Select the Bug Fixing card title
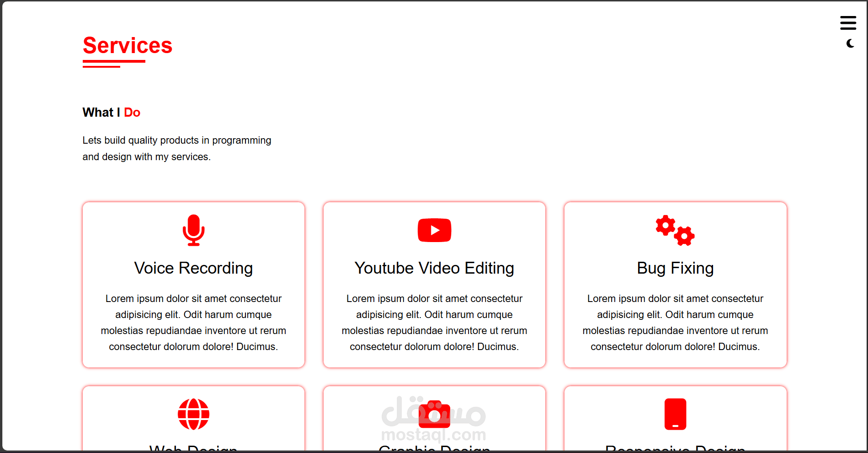868x453 pixels. click(x=675, y=269)
